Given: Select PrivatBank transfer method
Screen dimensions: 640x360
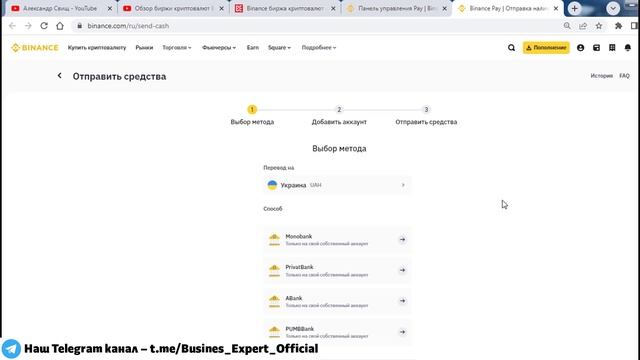Looking at the screenshot, I should [337, 270].
